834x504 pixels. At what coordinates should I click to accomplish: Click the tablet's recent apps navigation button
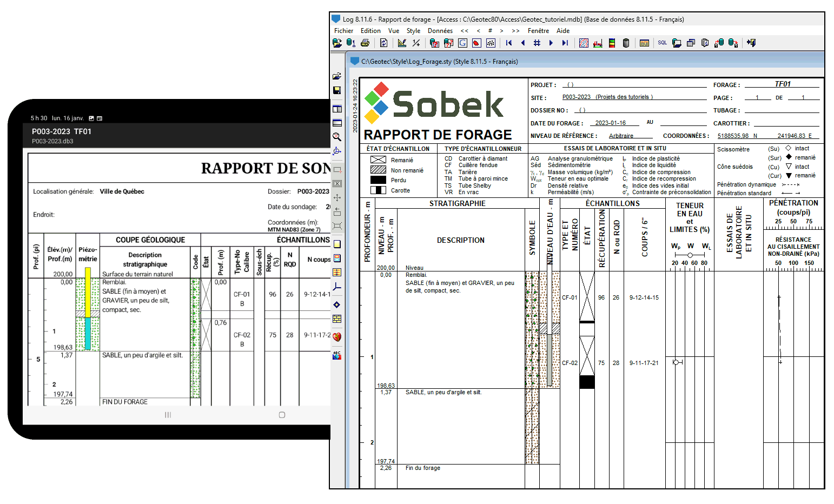click(x=168, y=415)
